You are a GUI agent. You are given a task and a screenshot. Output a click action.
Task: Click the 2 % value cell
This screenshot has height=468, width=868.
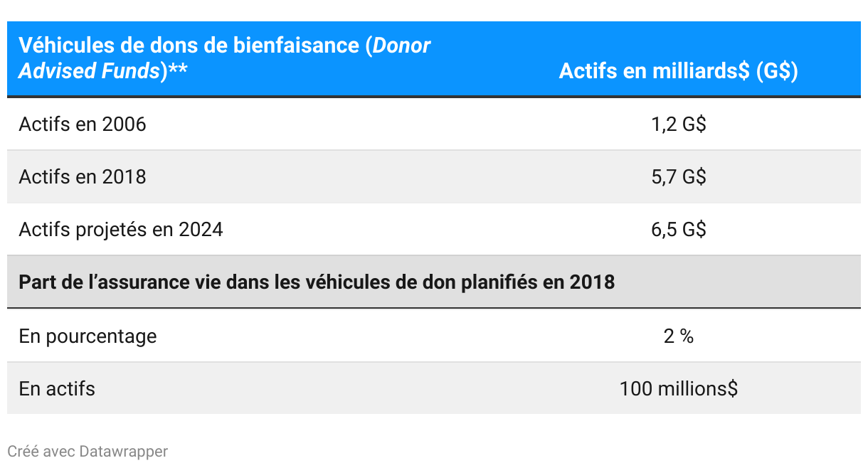pyautogui.click(x=678, y=336)
